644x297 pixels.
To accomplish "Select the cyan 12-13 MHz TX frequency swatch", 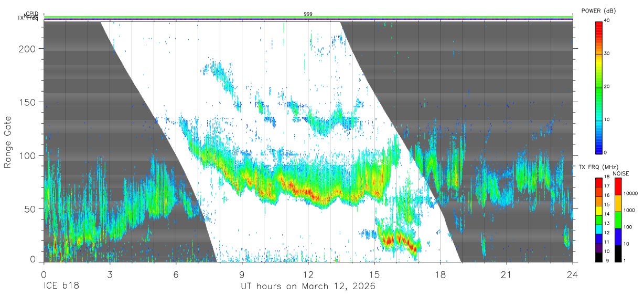I will (x=598, y=228).
